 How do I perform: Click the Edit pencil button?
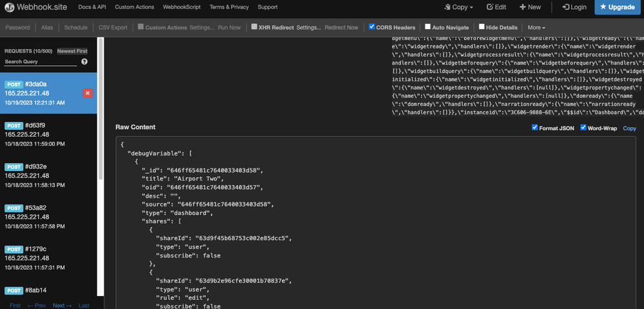click(x=496, y=7)
